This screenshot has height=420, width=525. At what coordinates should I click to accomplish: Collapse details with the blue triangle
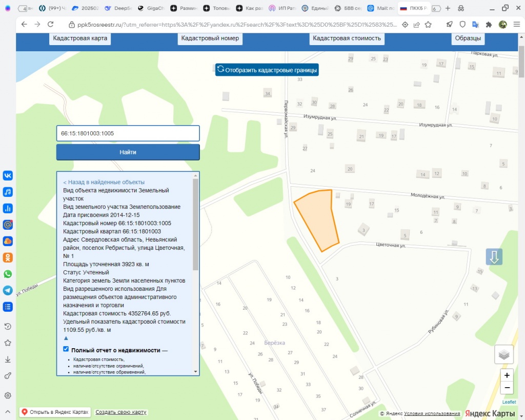coord(66,338)
